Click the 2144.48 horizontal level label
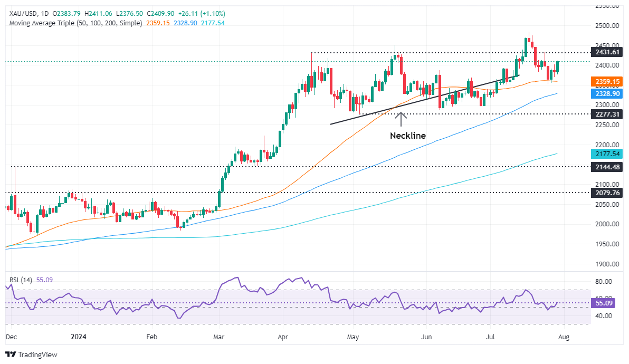The width and height of the screenshot is (629, 364). (607, 167)
